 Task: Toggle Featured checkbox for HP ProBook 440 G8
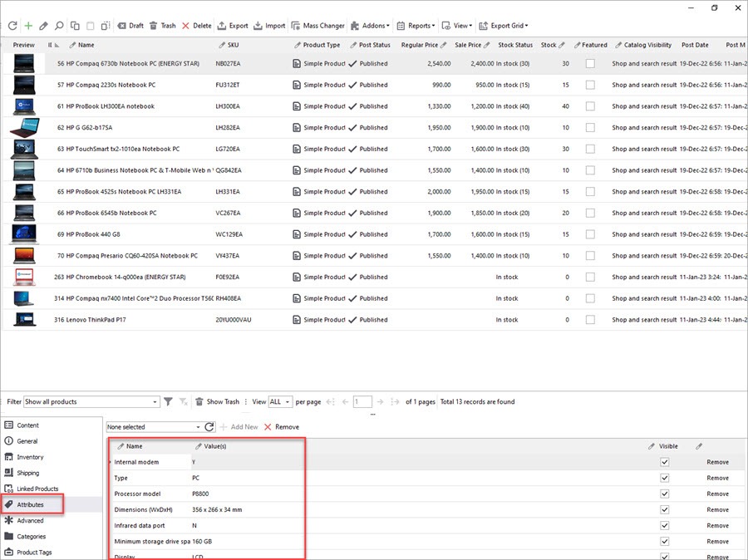coord(590,234)
